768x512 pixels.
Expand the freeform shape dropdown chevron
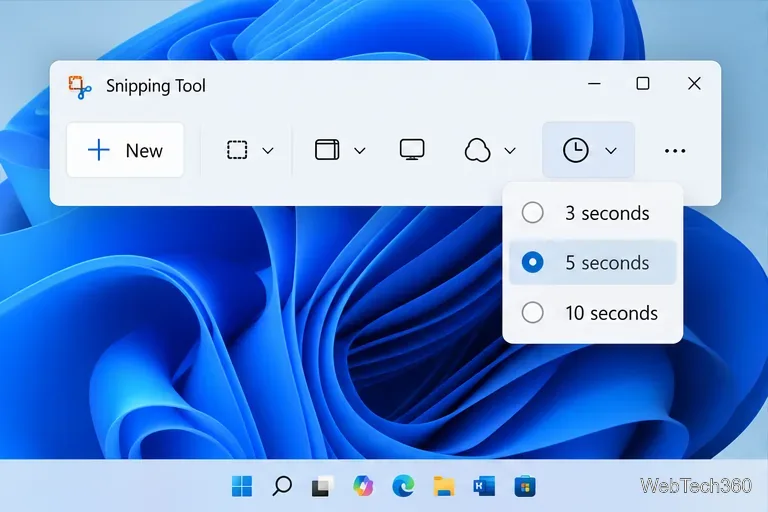coord(510,151)
